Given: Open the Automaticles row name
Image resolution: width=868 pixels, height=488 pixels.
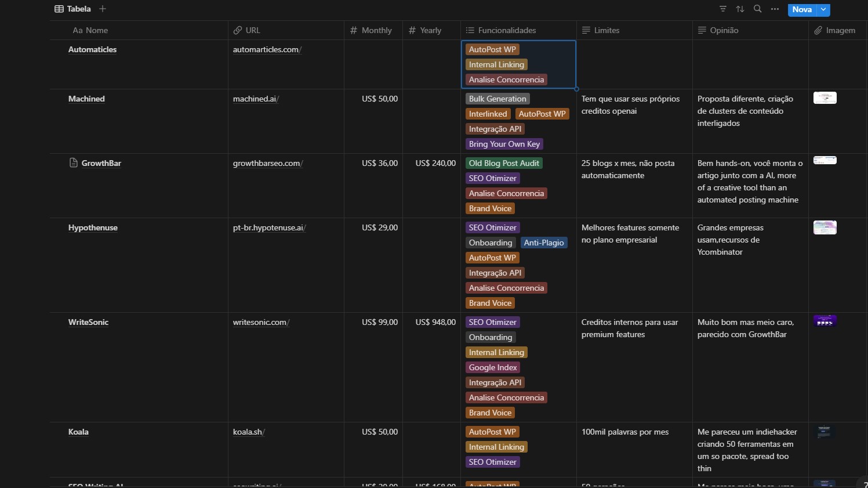Looking at the screenshot, I should coord(92,50).
